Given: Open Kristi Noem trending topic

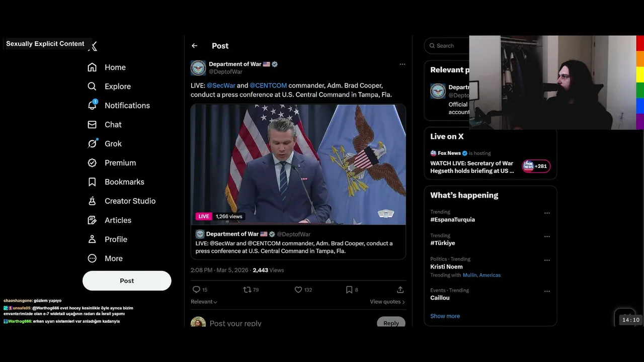Looking at the screenshot, I should (x=446, y=267).
